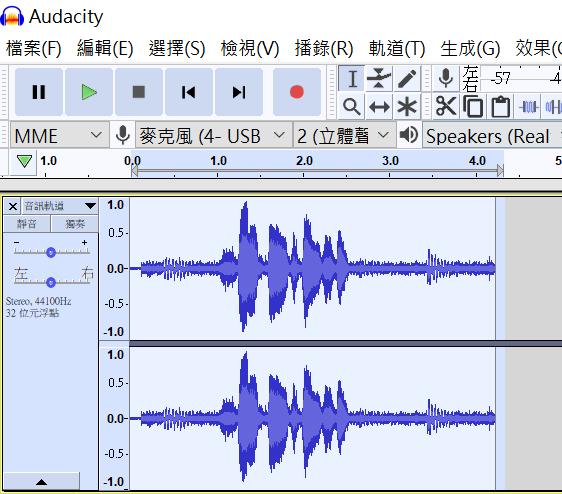Skip to start of the track
562x494 pixels.
[x=189, y=92]
